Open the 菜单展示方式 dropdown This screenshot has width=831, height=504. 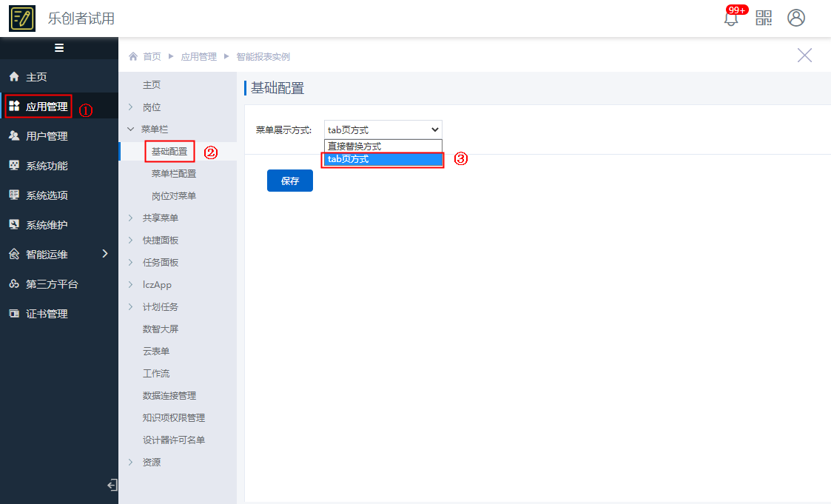click(383, 130)
